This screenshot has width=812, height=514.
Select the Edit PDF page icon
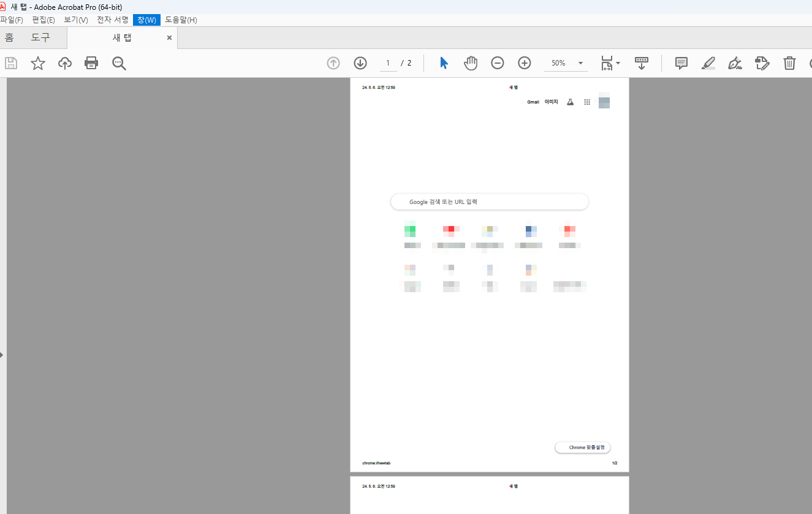click(762, 62)
